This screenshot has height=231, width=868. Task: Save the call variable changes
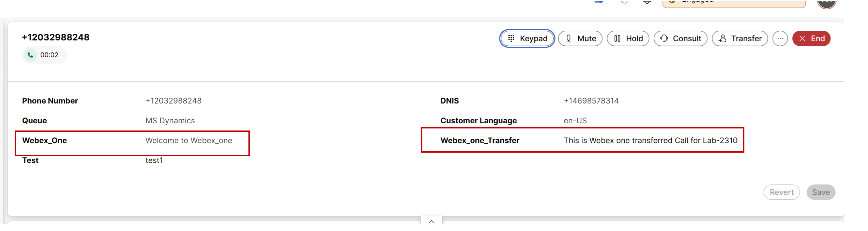click(x=821, y=192)
